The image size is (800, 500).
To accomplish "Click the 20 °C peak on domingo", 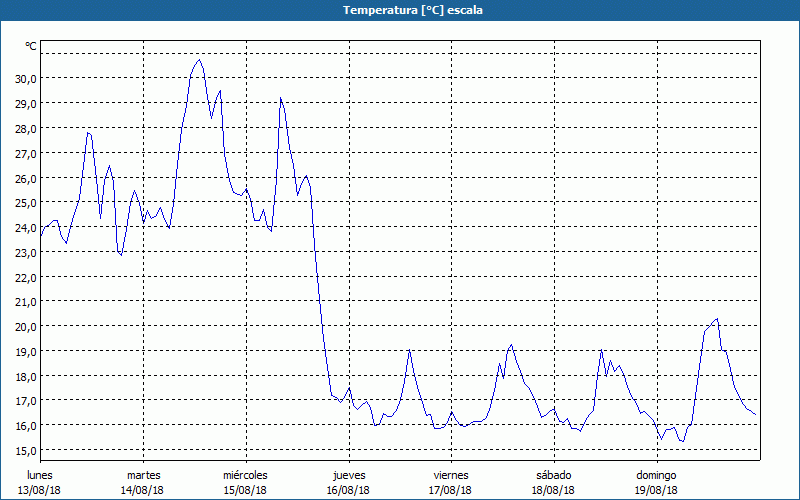I will [x=717, y=319].
